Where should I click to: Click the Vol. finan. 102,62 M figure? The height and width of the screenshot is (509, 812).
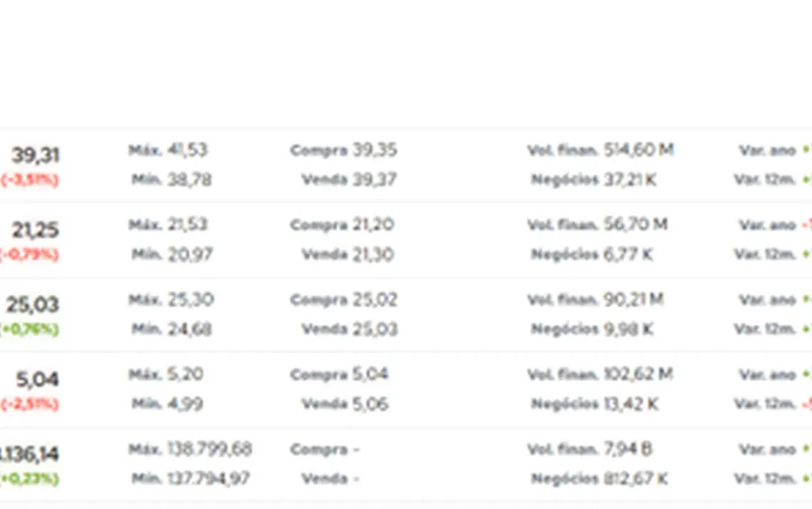point(600,374)
